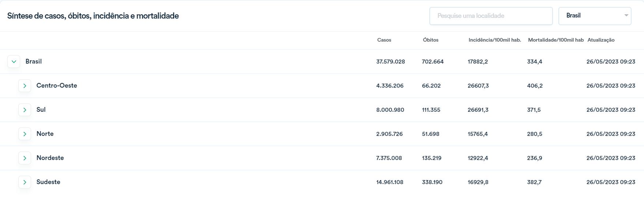
Task: Select the Nordeste row label
Action: point(50,158)
